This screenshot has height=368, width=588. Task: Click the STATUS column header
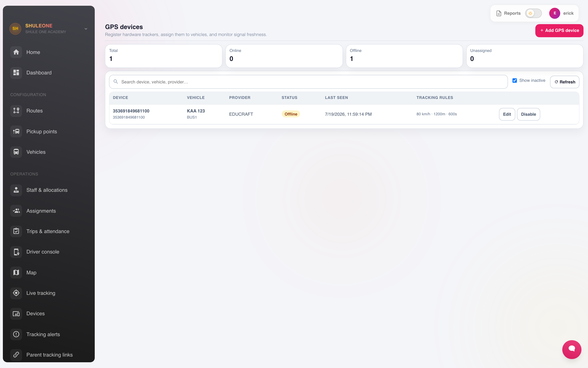(x=289, y=98)
